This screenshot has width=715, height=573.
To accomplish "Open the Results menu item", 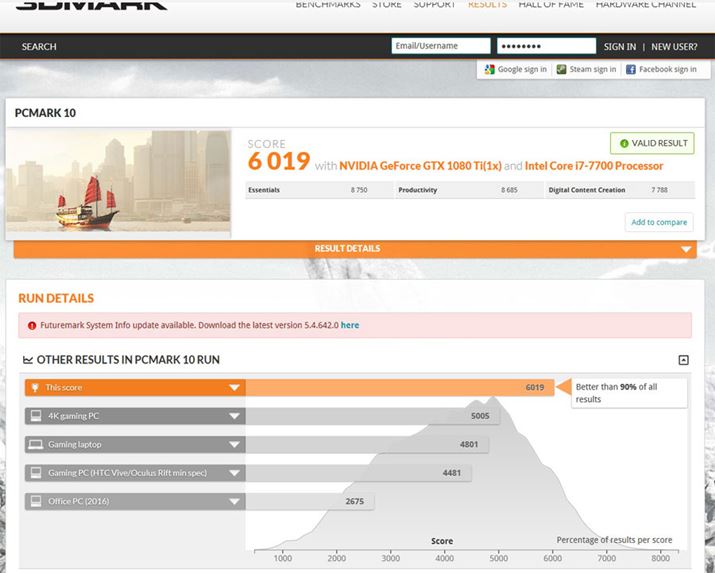I will tap(487, 5).
